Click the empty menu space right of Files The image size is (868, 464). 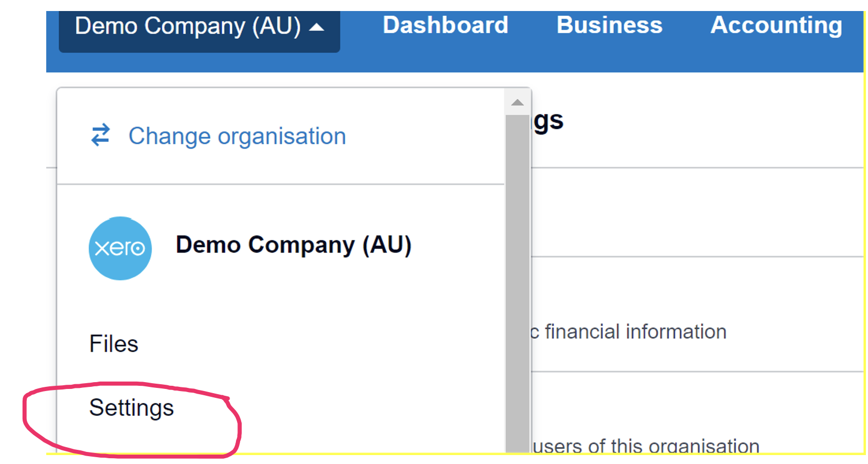point(315,344)
